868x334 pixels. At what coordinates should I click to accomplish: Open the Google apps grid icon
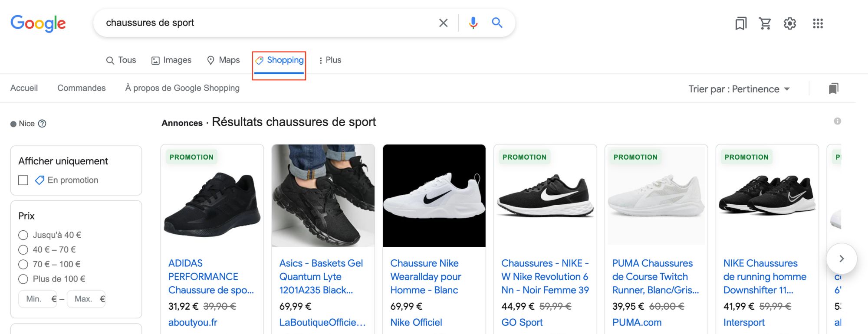tap(818, 23)
